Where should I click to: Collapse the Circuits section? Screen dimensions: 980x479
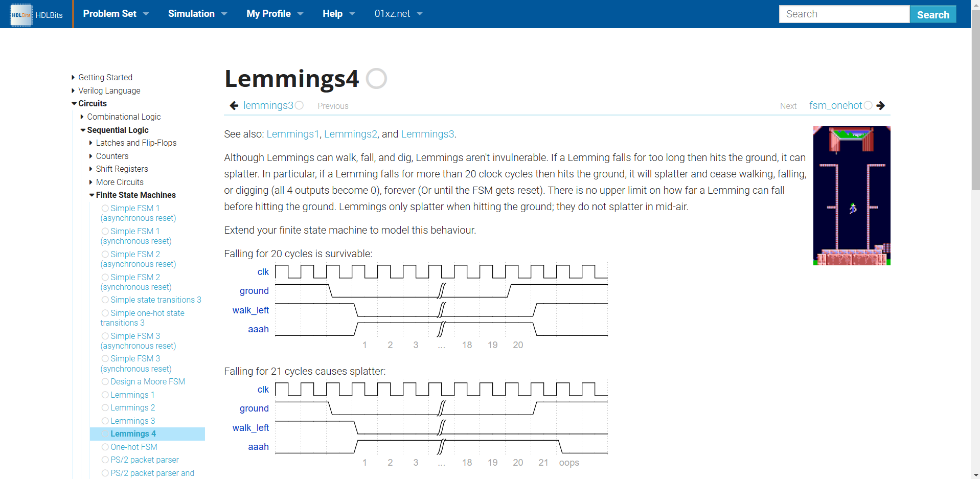74,103
